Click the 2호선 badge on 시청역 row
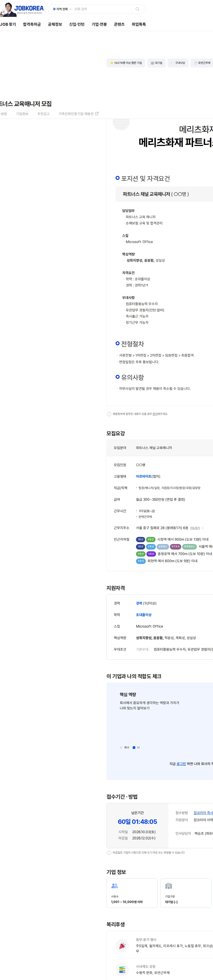This screenshot has width=213, height=980. tap(151, 540)
